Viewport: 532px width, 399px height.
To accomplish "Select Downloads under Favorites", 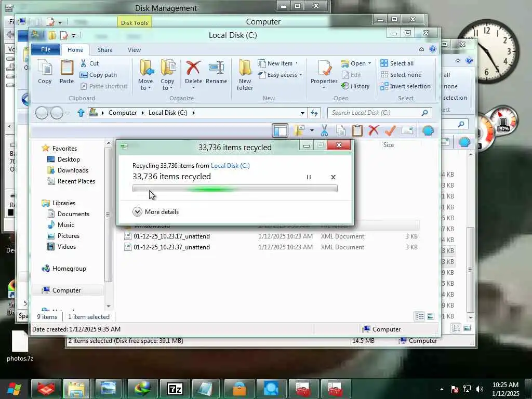I will point(73,170).
